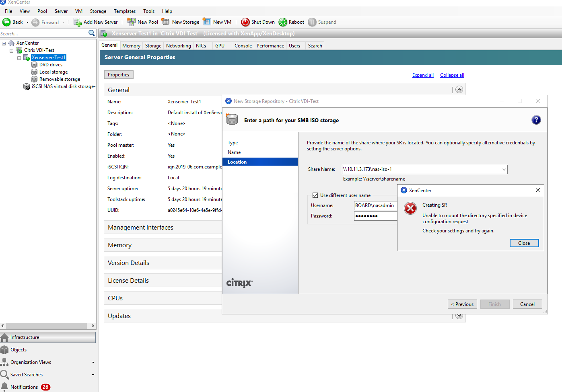The height and width of the screenshot is (392, 562).
Task: Switch to the Console tab
Action: pos(243,46)
